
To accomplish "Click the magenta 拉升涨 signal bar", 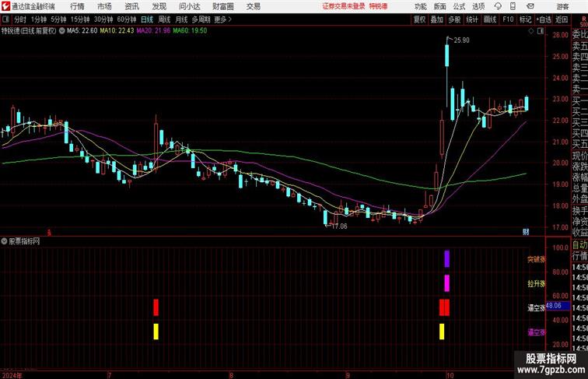I will pyautogui.click(x=447, y=283).
